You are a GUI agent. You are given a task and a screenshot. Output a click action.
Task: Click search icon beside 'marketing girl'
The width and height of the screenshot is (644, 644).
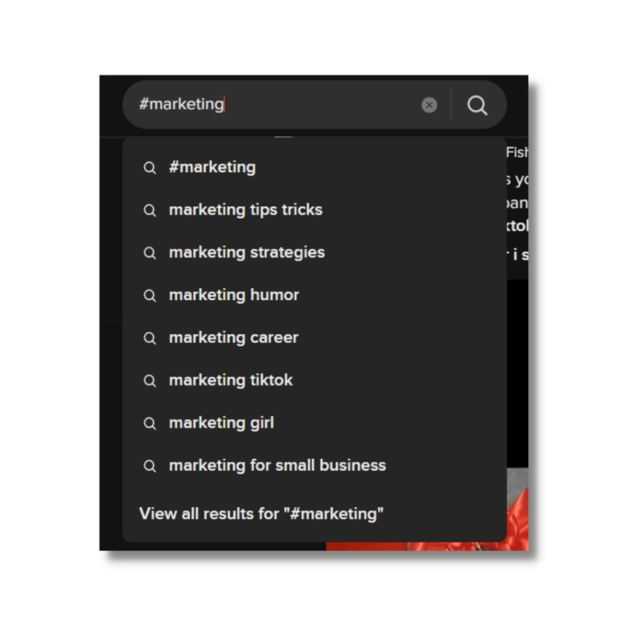[150, 423]
